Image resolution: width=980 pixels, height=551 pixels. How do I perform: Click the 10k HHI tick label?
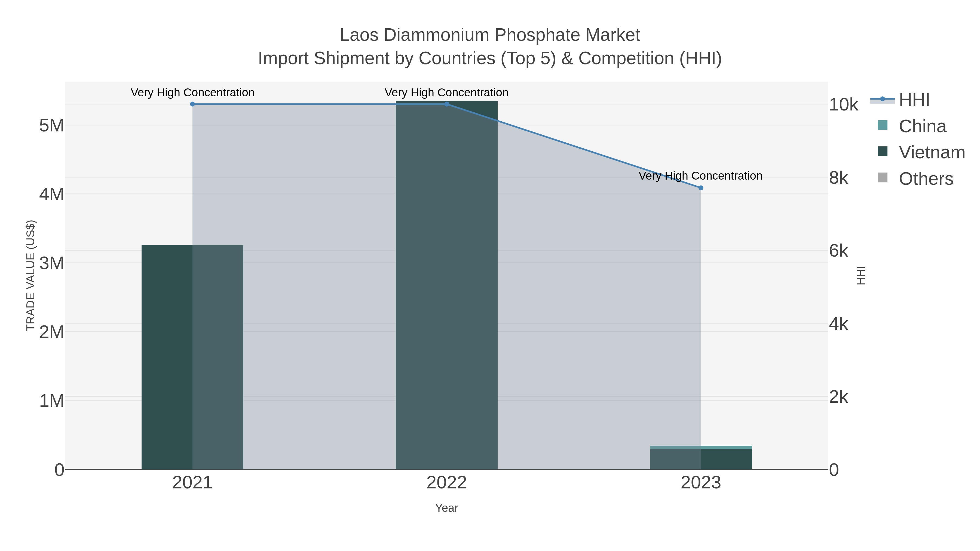pos(844,104)
